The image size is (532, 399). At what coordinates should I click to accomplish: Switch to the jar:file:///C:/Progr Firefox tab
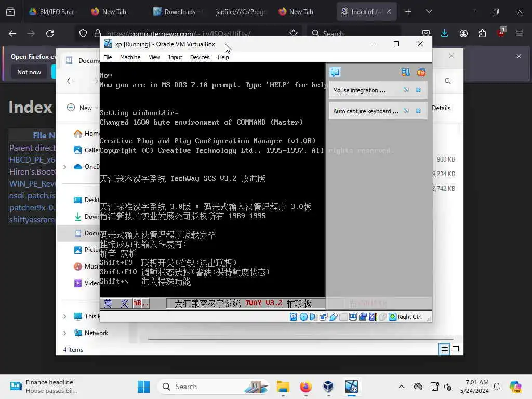coord(241,11)
